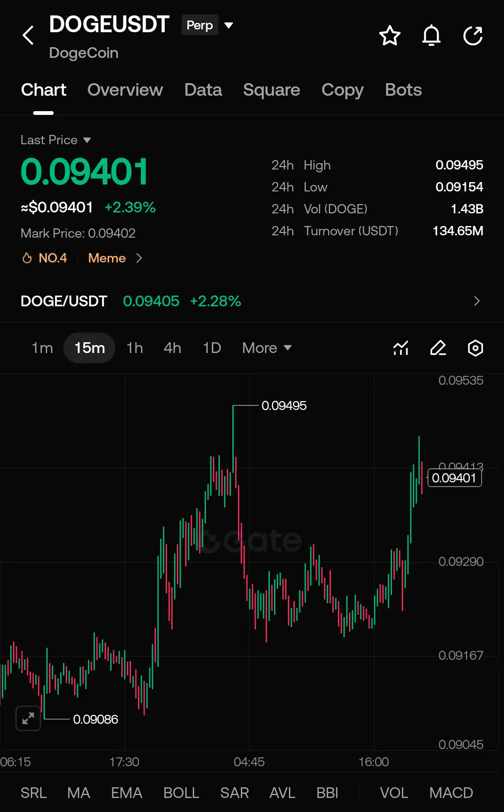
Task: Select the 1h timeframe
Action: (135, 348)
